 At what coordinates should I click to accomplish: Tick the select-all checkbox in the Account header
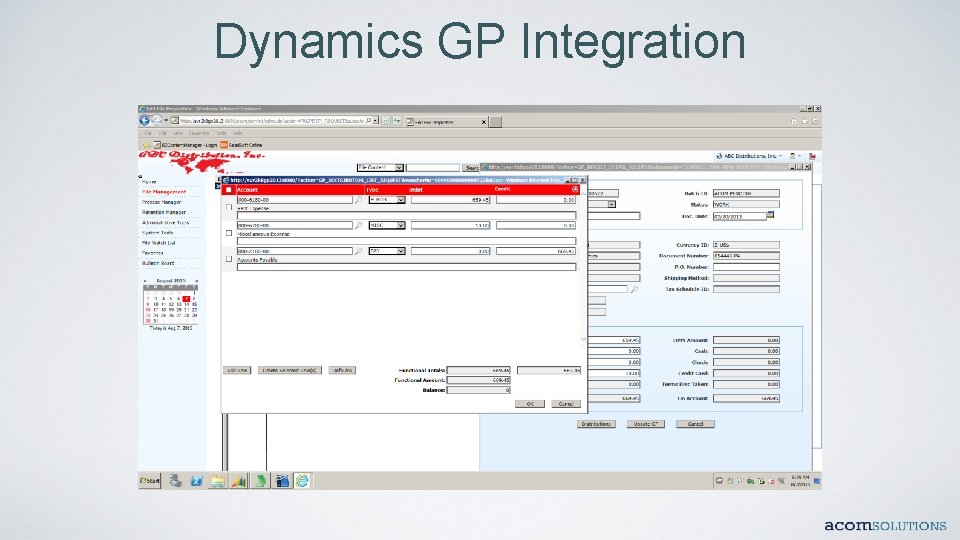(229, 190)
